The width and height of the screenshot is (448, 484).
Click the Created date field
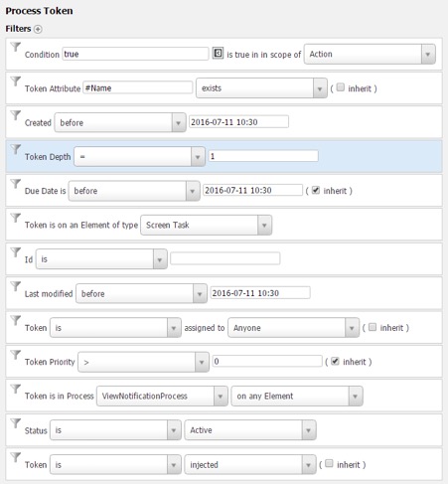point(238,122)
